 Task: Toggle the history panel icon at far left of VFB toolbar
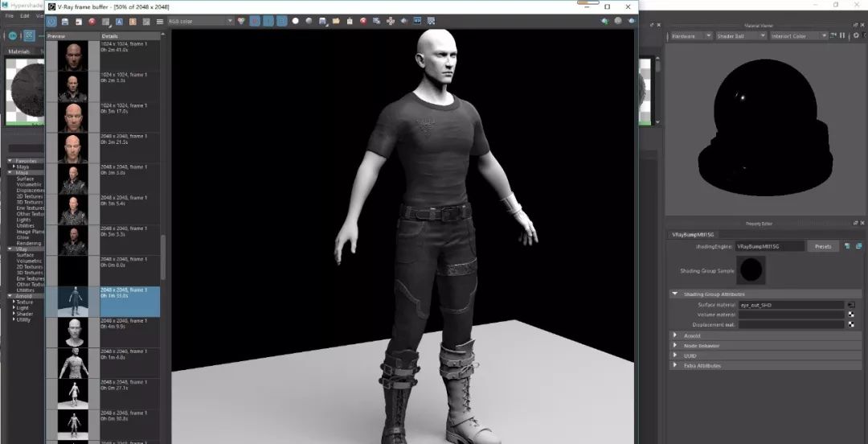click(x=51, y=21)
